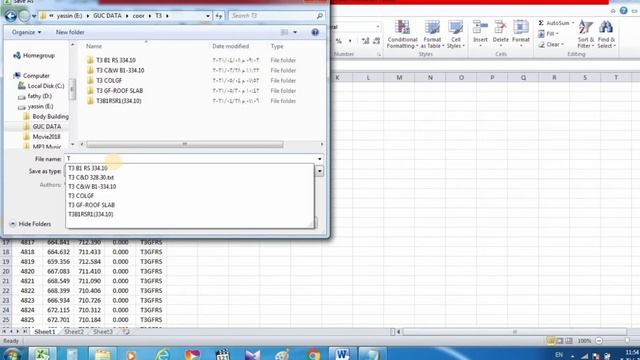Go back in Save As dialog

(11, 16)
